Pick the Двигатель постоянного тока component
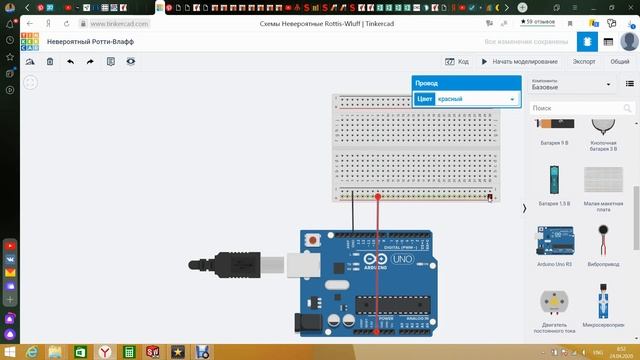640x360 pixels. tap(554, 311)
